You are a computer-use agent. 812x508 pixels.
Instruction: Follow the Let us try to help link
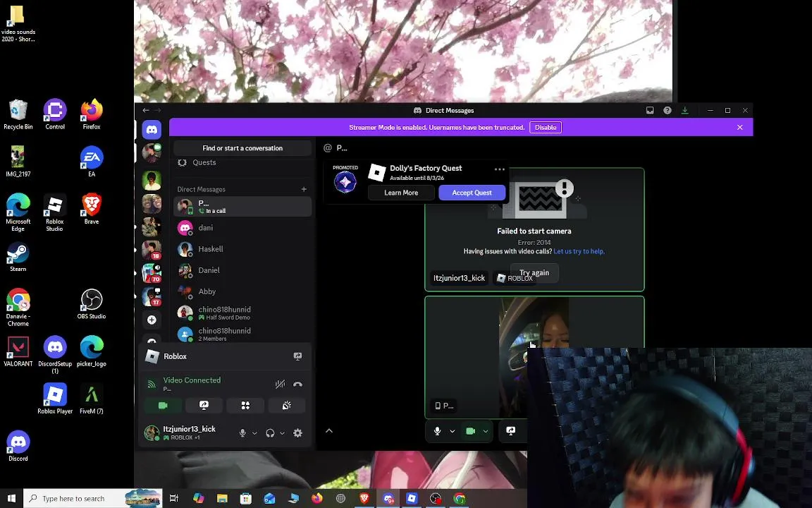point(579,251)
